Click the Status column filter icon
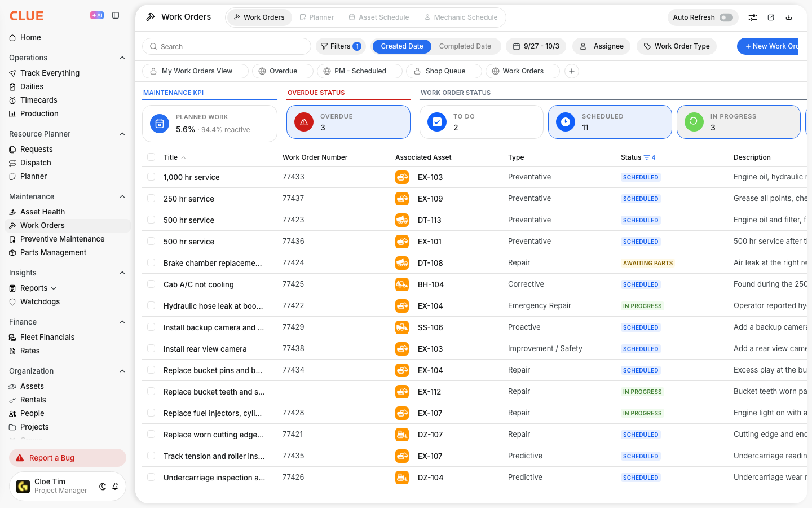This screenshot has width=812, height=508. (647, 157)
